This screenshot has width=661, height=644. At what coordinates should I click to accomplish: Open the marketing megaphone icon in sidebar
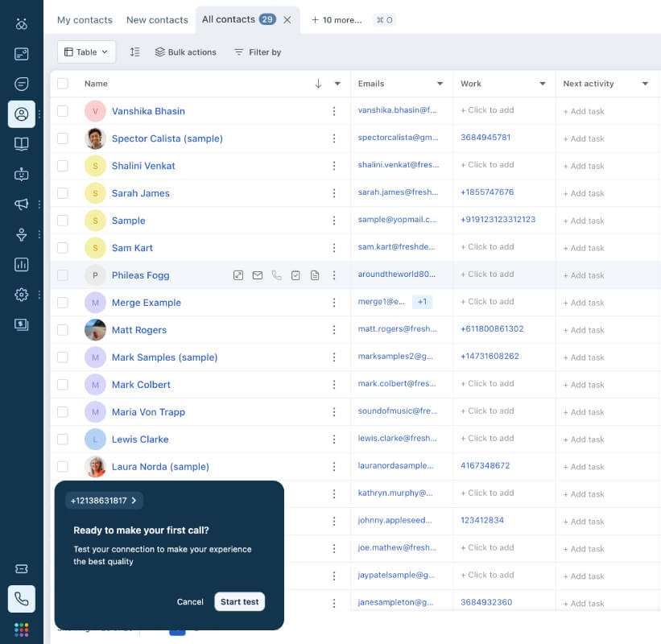coord(21,204)
